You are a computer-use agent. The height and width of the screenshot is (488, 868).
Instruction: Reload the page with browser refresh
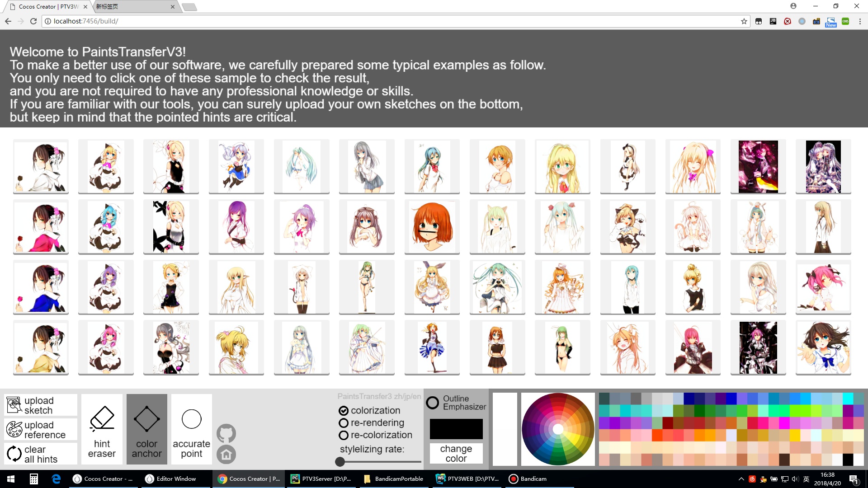(x=33, y=21)
